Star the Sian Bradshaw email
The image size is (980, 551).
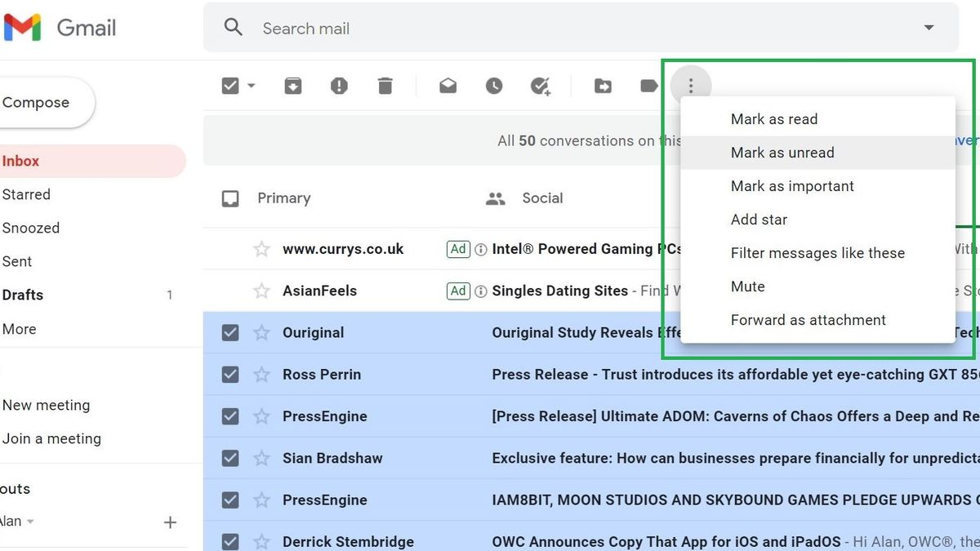point(261,458)
